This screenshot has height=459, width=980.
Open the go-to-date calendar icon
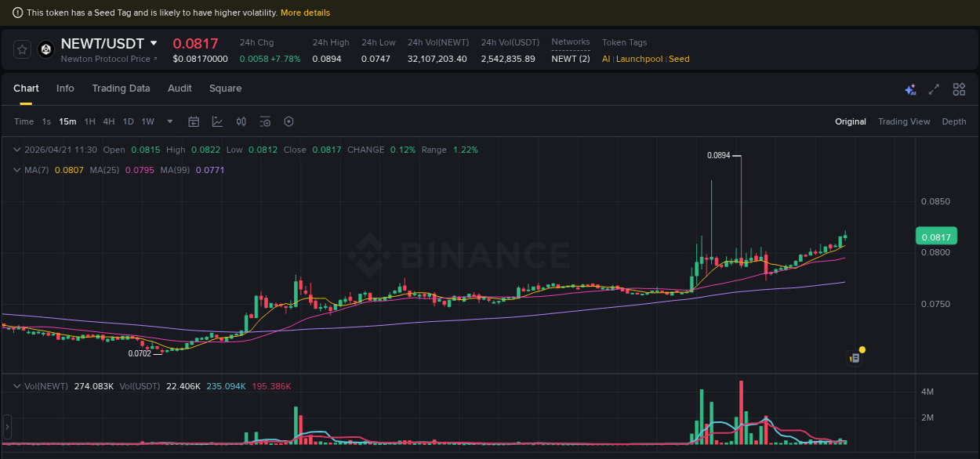[x=194, y=121]
